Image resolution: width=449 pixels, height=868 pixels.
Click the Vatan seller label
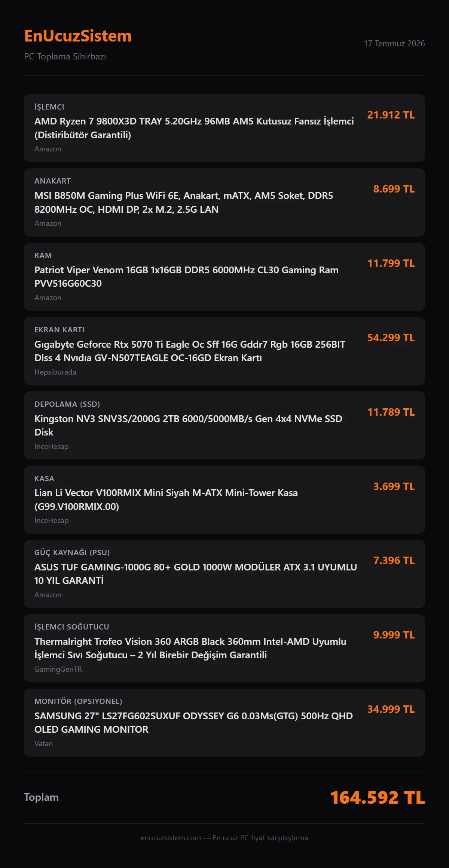[x=43, y=744]
